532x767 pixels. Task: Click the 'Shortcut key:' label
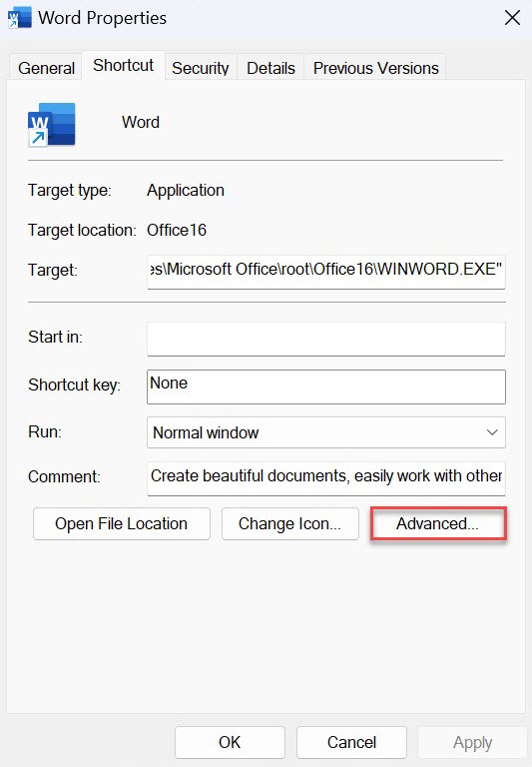click(74, 384)
